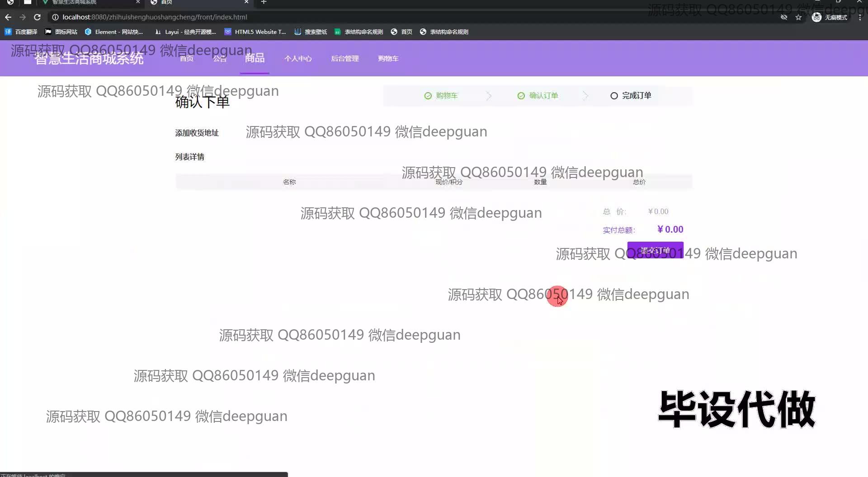The height and width of the screenshot is (477, 868).
Task: Open Element bookmark in bookmarks bar
Action: (114, 32)
